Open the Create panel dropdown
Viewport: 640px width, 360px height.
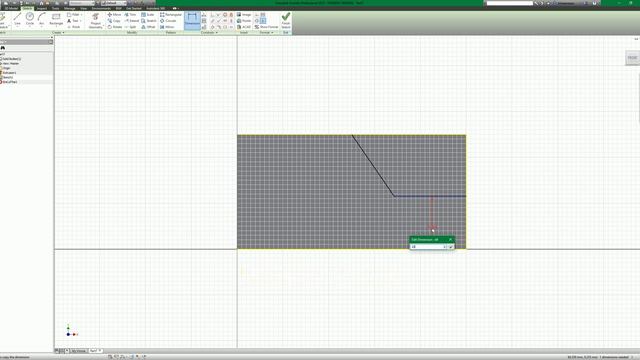coord(58,33)
